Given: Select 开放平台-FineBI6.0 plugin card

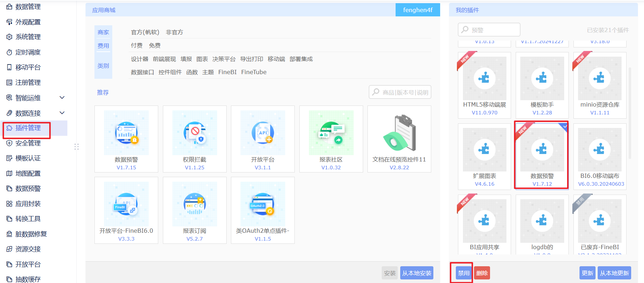Looking at the screenshot, I should pyautogui.click(x=126, y=210).
